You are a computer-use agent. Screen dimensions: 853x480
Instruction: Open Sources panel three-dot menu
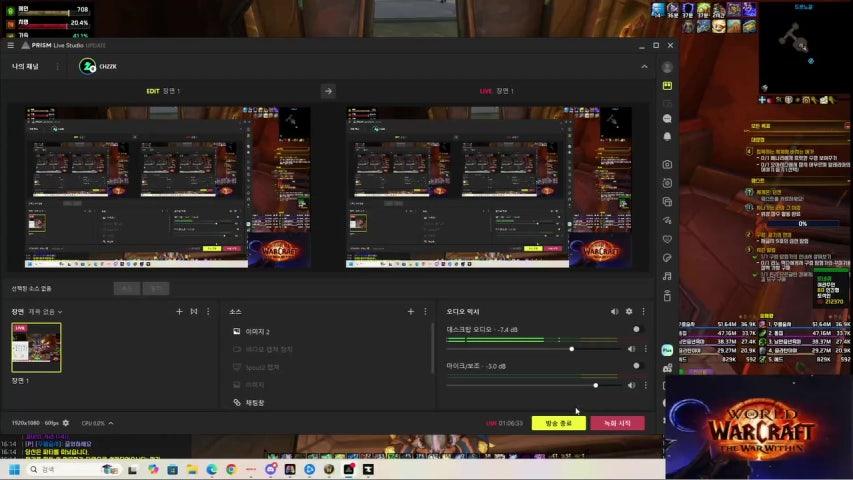(x=425, y=311)
